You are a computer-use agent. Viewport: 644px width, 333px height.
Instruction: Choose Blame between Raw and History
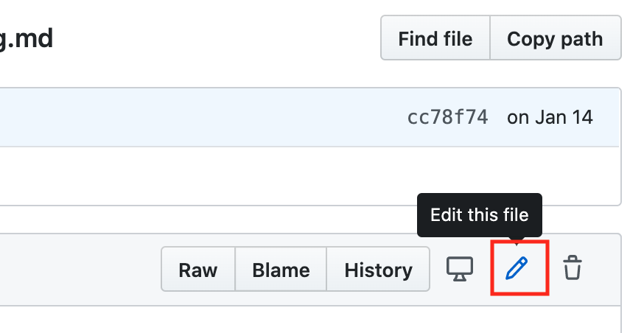[281, 270]
